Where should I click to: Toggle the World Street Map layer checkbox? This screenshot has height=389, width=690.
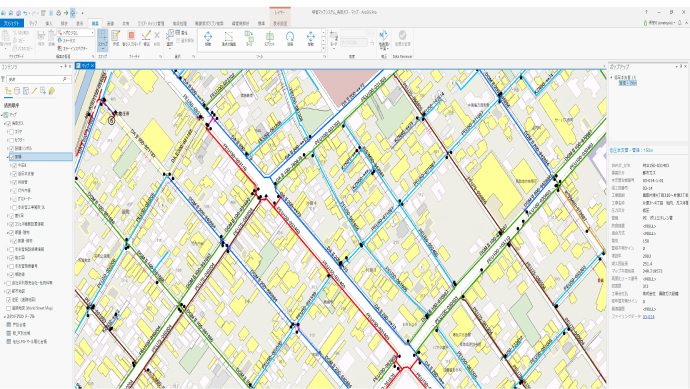pos(8,308)
